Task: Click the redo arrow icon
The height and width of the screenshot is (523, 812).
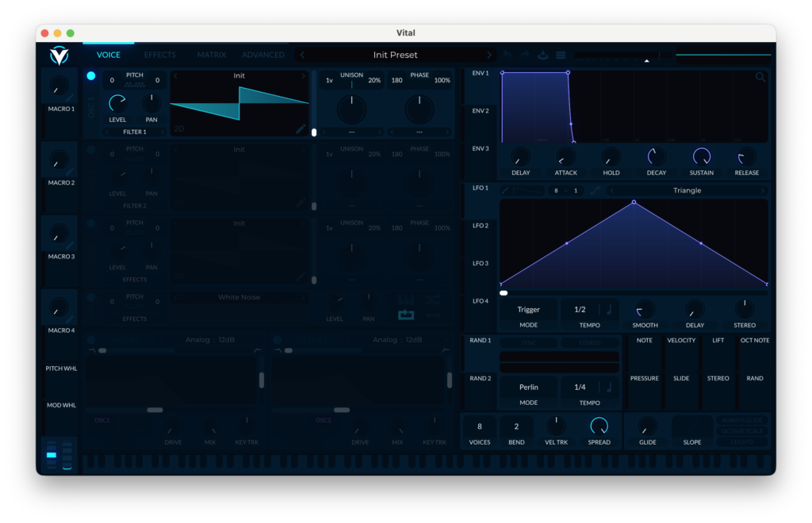Action: coord(525,55)
